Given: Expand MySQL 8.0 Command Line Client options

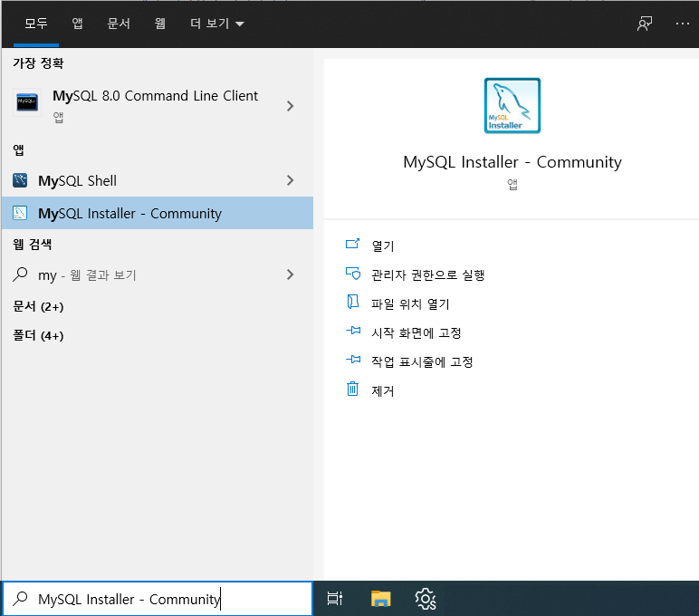Looking at the screenshot, I should (x=291, y=106).
